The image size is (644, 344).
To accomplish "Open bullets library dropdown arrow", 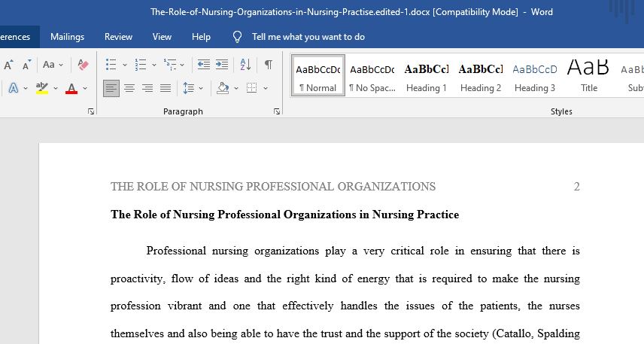I will click(124, 65).
